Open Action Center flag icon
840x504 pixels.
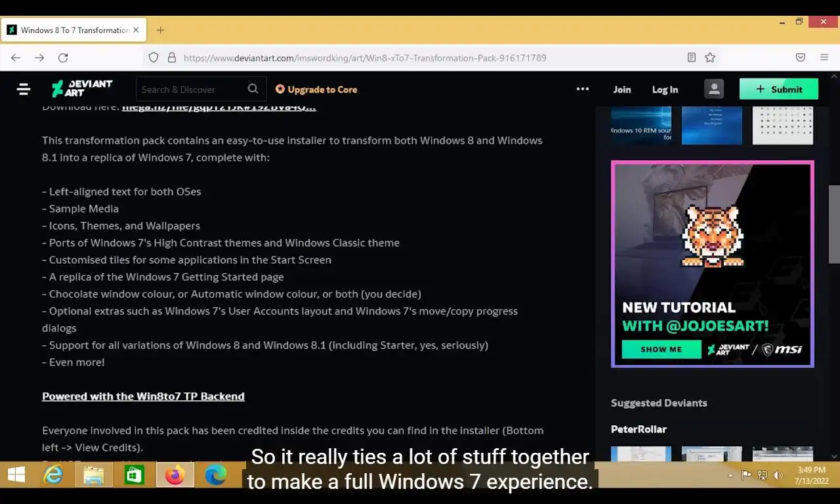746,476
